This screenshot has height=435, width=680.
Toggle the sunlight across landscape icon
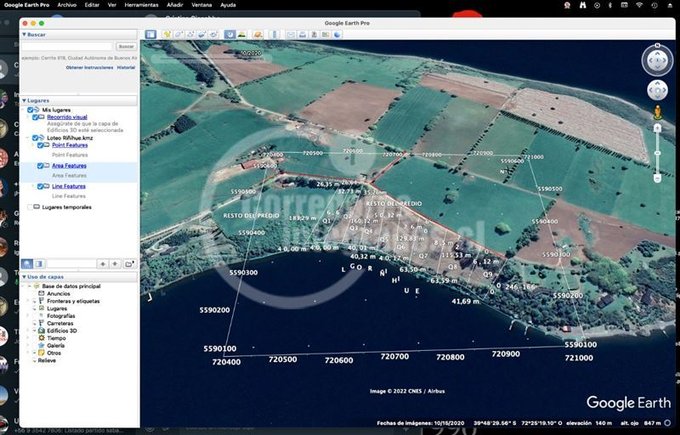pyautogui.click(x=242, y=34)
